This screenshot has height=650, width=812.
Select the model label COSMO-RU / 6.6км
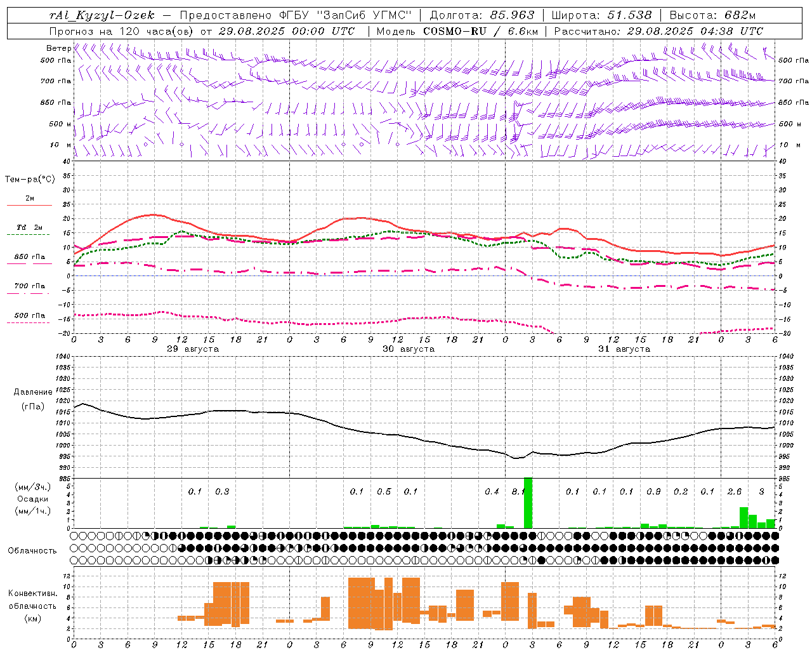(480, 31)
